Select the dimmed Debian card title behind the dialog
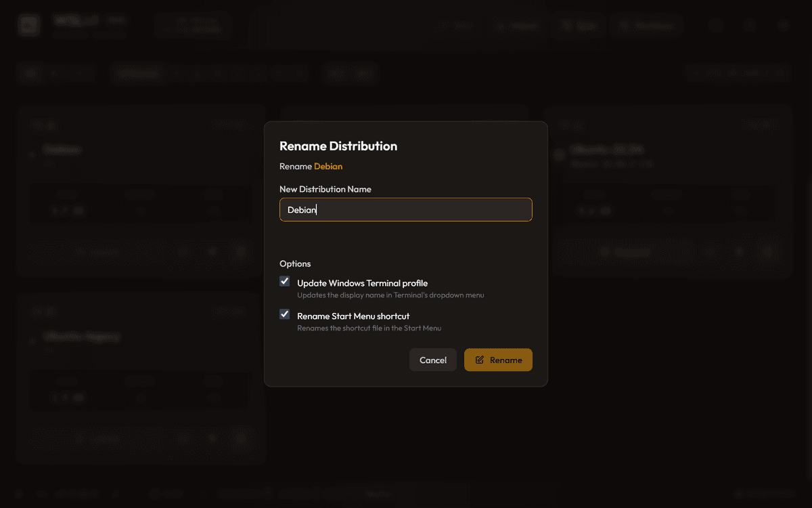Viewport: 812px width, 508px height. click(x=62, y=149)
